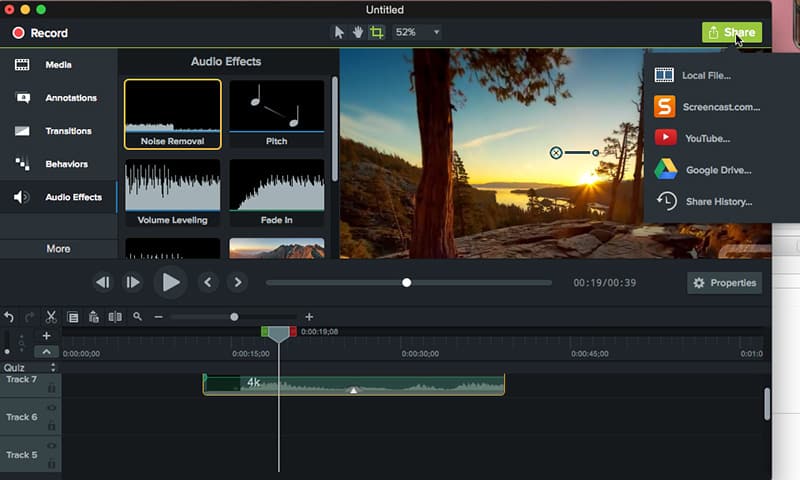Start playback with the Play button
This screenshot has height=480, width=800.
point(170,283)
